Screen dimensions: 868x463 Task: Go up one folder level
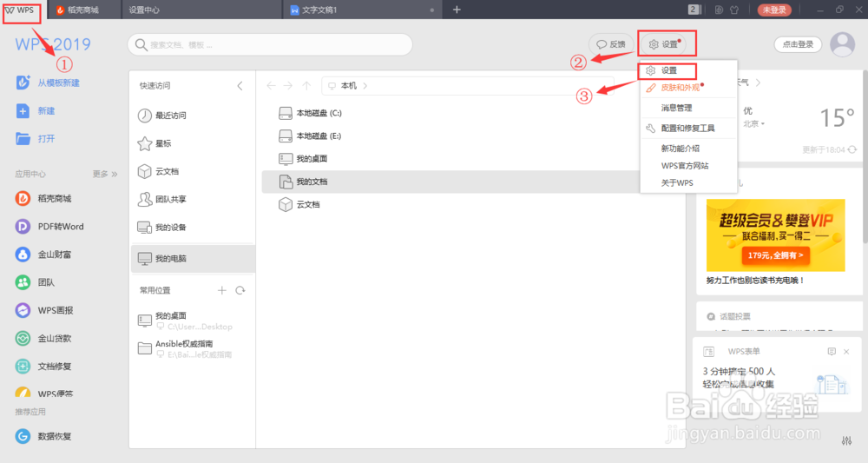(306, 85)
